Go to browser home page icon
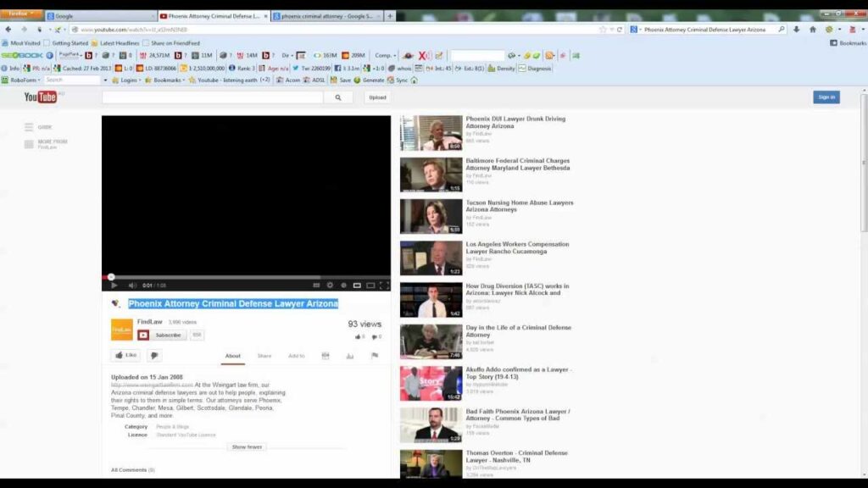The image size is (868, 488). click(x=813, y=30)
